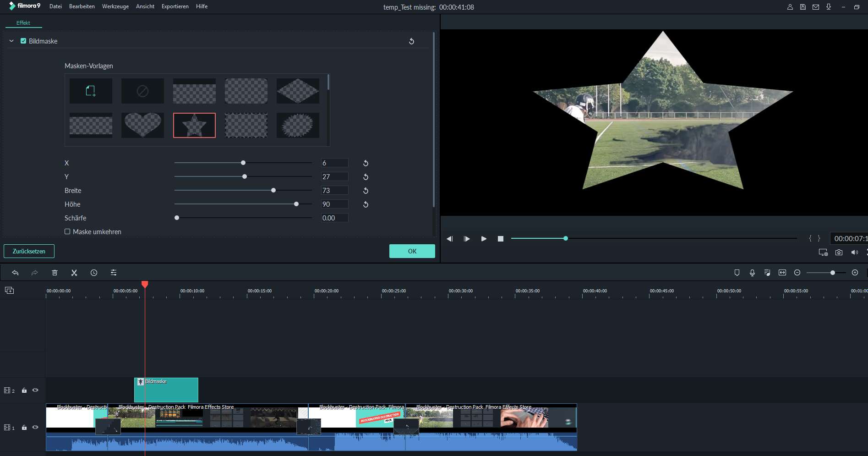Uncheck the Bildmaske checkbox
Screen dimensions: 868x456
23,41
